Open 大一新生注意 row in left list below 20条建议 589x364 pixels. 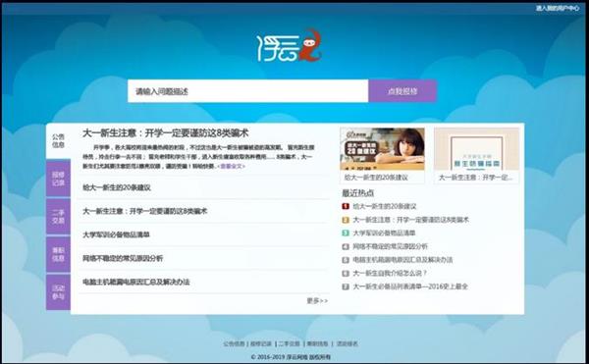pos(144,211)
